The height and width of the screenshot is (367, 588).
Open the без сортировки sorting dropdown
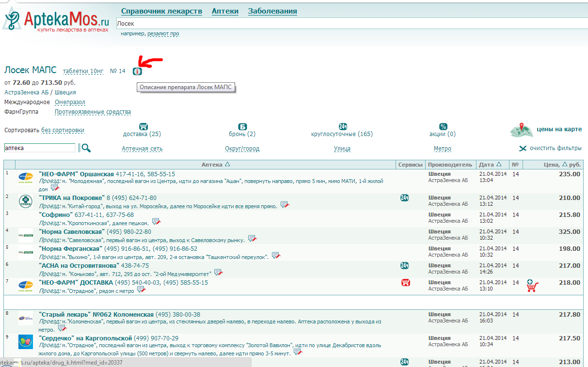tap(63, 130)
